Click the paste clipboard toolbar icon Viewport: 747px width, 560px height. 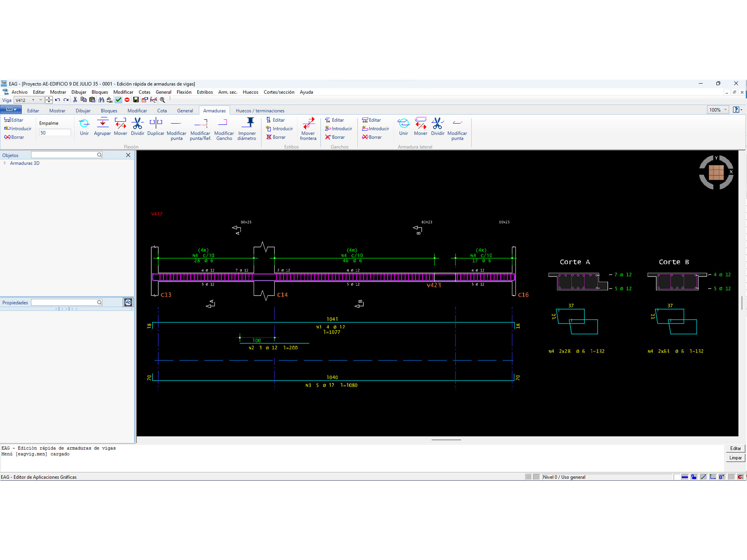pyautogui.click(x=92, y=100)
